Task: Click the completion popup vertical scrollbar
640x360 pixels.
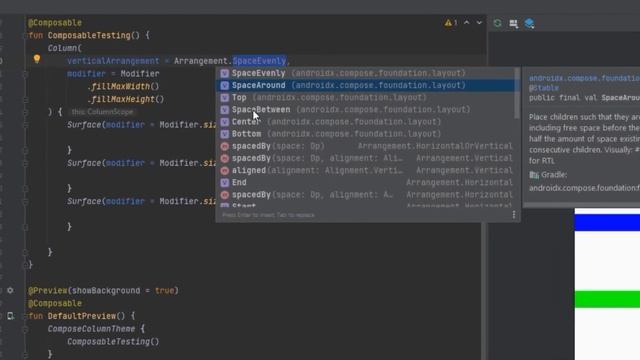Action: click(x=517, y=93)
